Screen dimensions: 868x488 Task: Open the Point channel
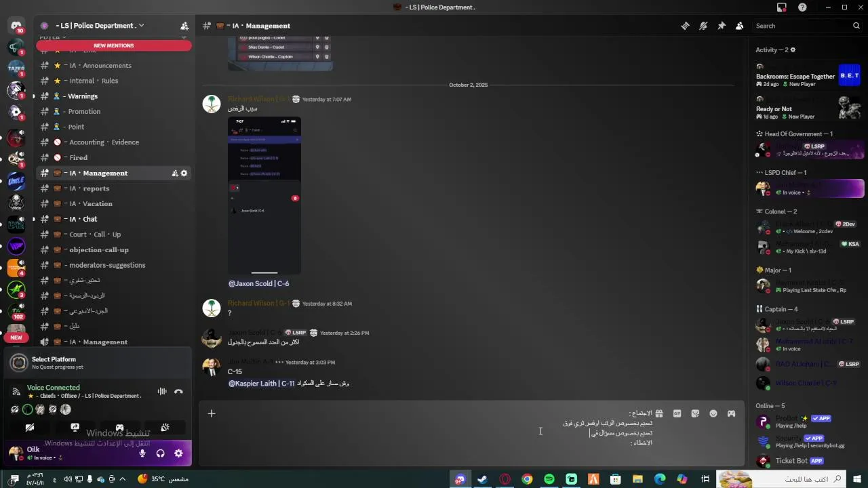point(114,127)
